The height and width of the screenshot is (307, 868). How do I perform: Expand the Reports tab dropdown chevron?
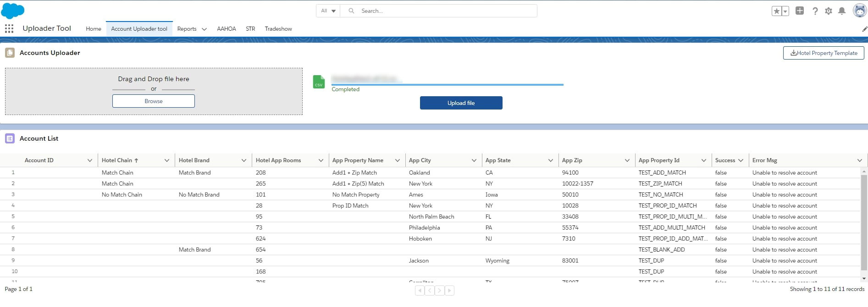click(204, 29)
